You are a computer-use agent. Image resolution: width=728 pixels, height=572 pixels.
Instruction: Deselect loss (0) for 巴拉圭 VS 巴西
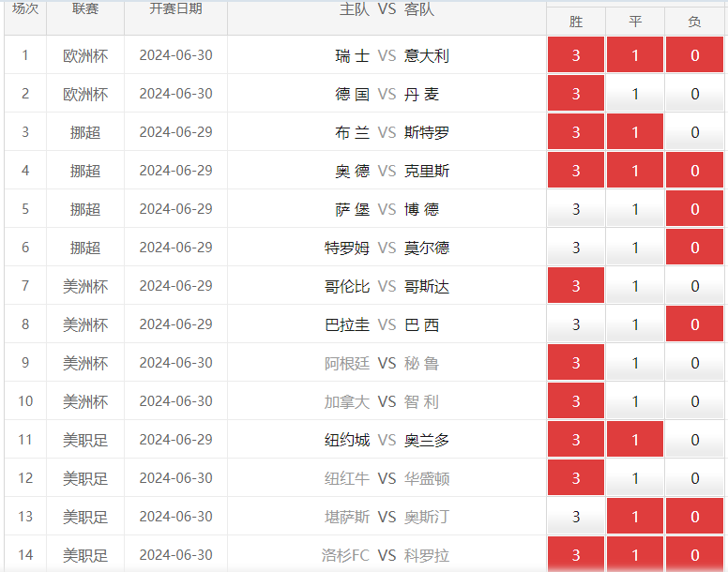(694, 324)
